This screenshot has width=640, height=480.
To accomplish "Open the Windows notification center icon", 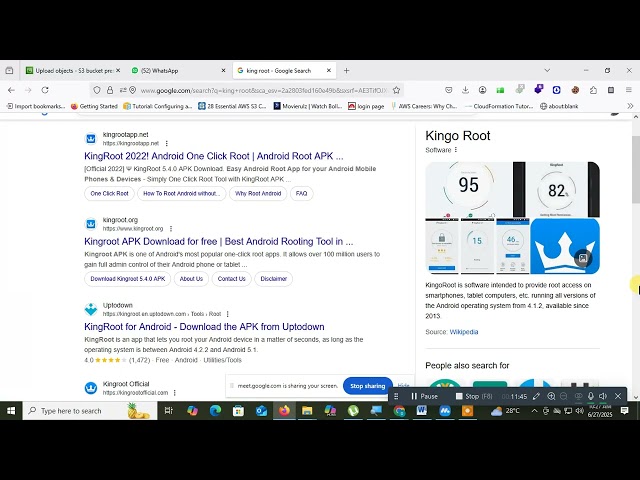I will pyautogui.click(x=624, y=411).
